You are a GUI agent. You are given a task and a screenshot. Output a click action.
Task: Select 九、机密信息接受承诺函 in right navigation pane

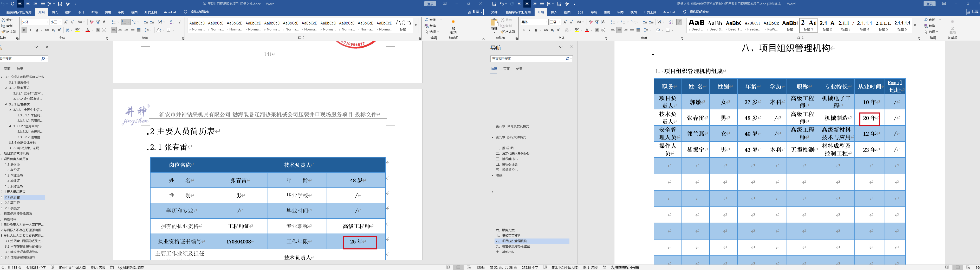[x=513, y=246]
